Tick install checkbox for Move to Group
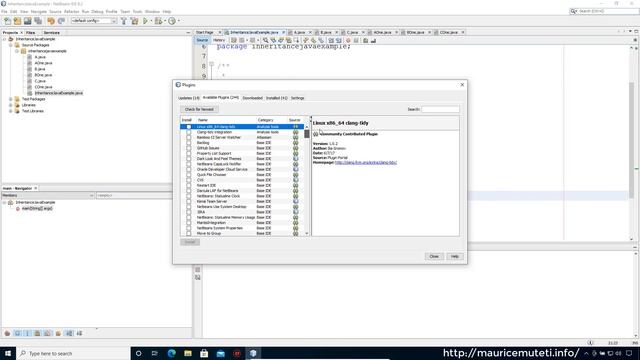Viewport: 640px width, 360px height. 188,233
